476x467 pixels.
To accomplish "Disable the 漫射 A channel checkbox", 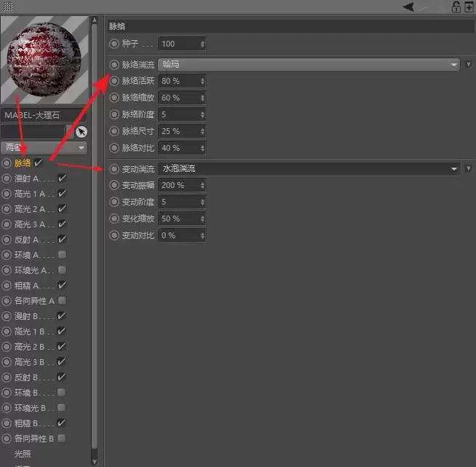I will (x=62, y=178).
